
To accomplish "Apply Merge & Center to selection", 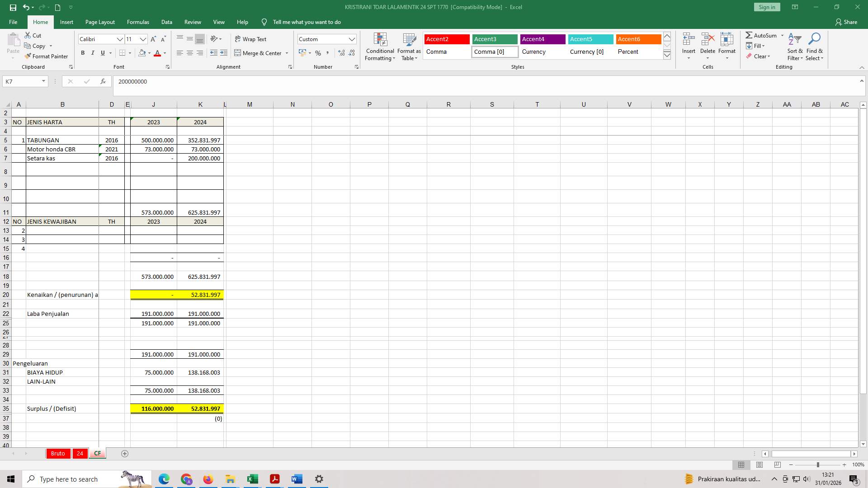I will (x=261, y=53).
